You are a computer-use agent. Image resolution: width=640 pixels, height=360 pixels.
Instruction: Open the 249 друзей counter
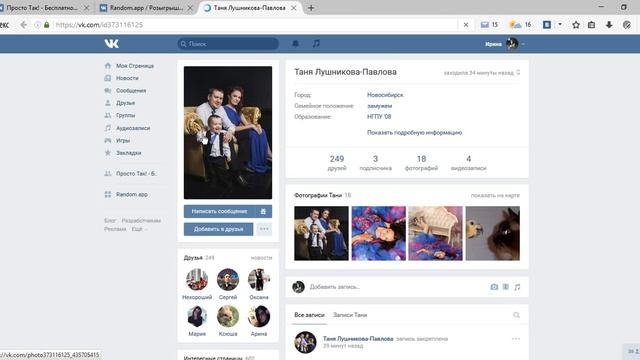(337, 162)
